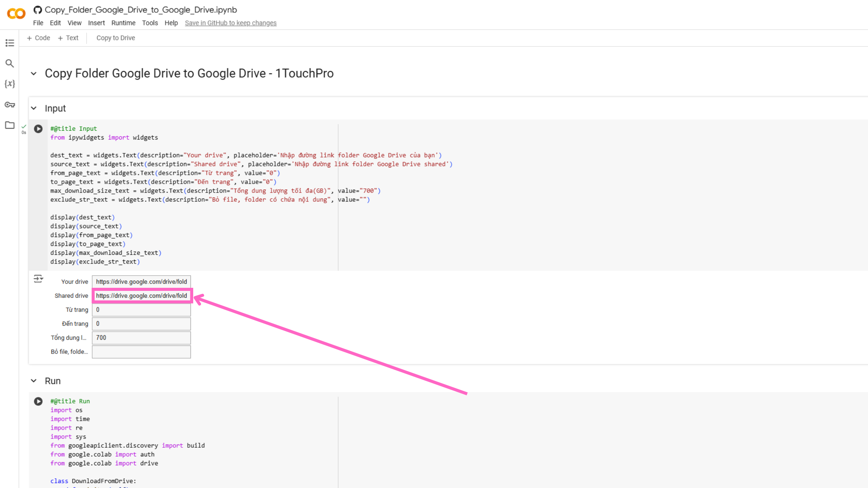The width and height of the screenshot is (868, 488).
Task: Collapse the Input section chevron
Action: [x=34, y=108]
